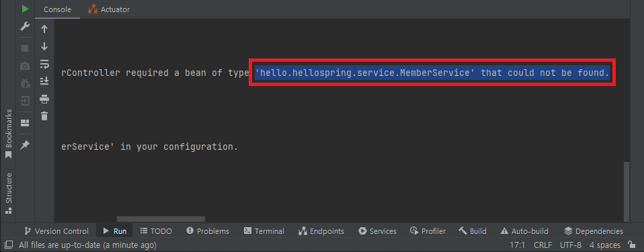The width and height of the screenshot is (644, 252).
Task: Toggle the Pin Tab icon
Action: pyautogui.click(x=25, y=144)
